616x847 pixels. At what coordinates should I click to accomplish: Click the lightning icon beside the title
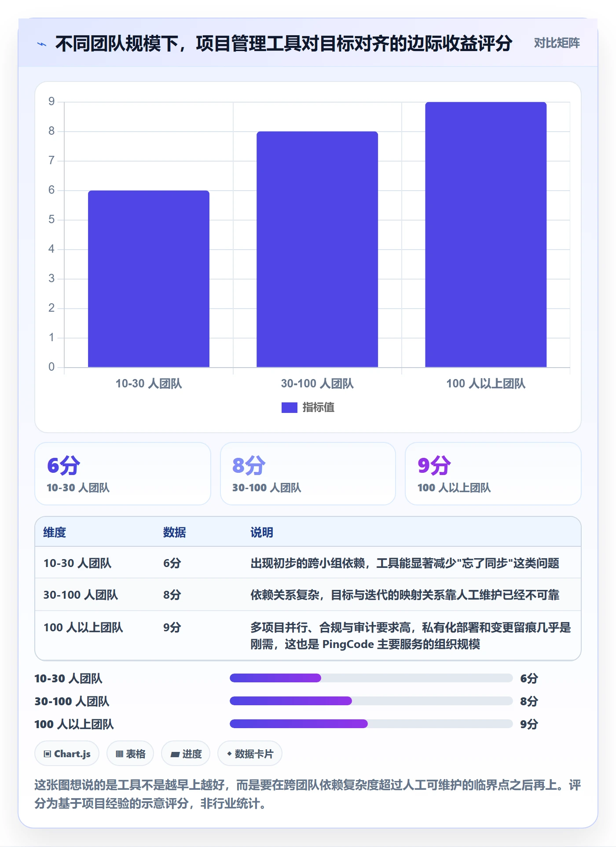[42, 44]
